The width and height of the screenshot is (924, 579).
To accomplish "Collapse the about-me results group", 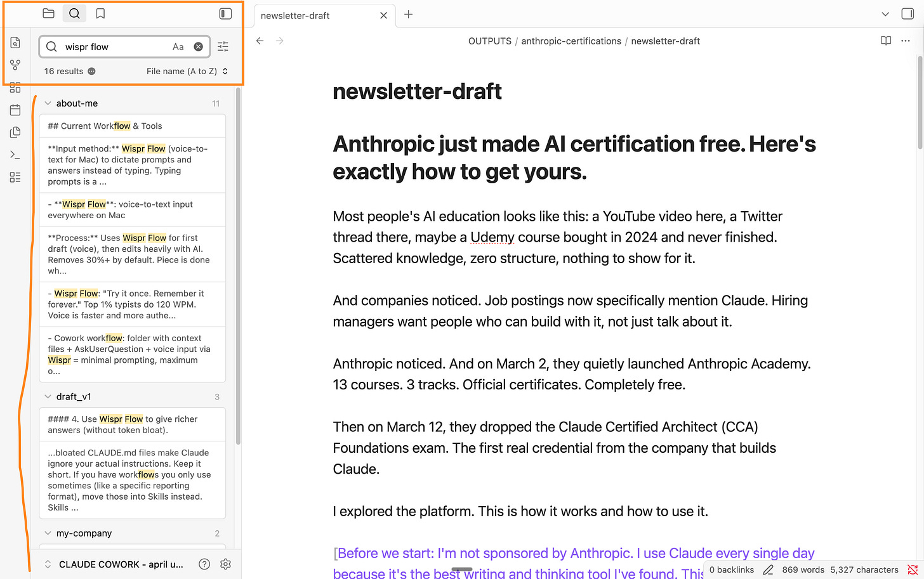I will coord(48,103).
